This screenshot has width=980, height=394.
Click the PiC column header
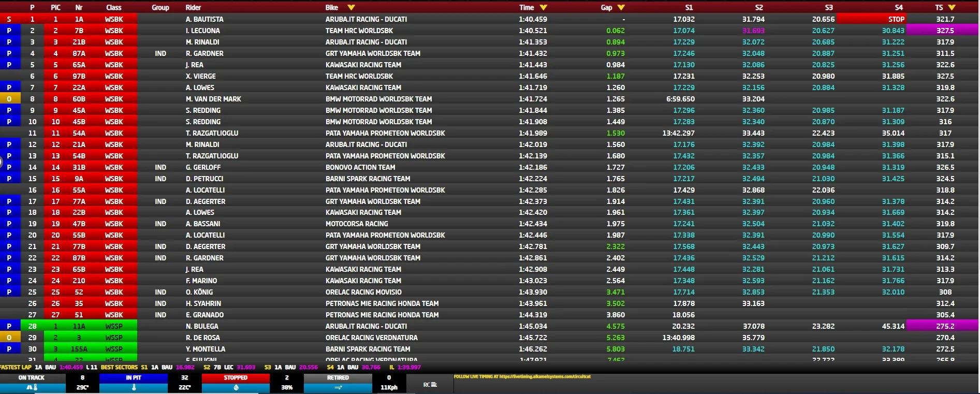55,7
